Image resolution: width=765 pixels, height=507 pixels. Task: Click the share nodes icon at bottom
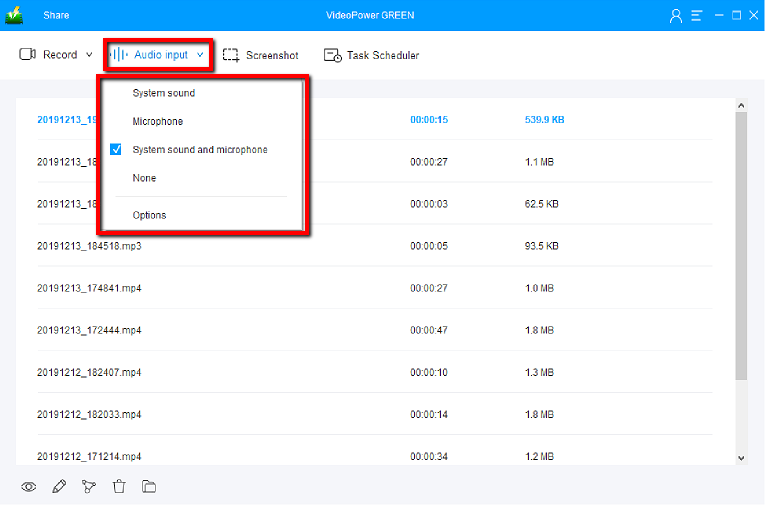point(89,487)
